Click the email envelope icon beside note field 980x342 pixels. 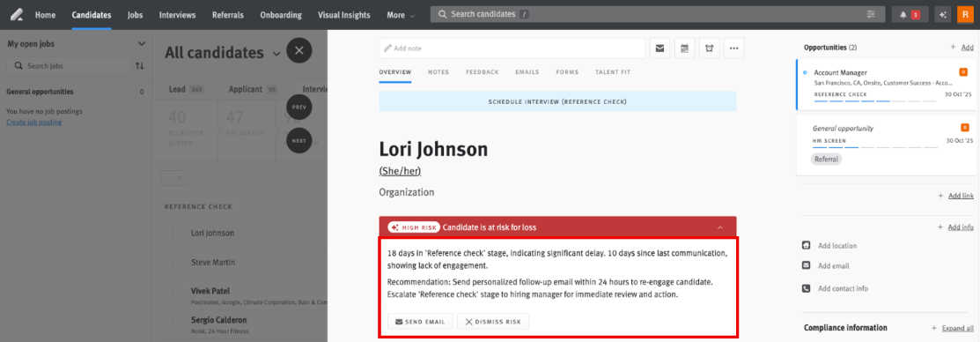[x=659, y=48]
